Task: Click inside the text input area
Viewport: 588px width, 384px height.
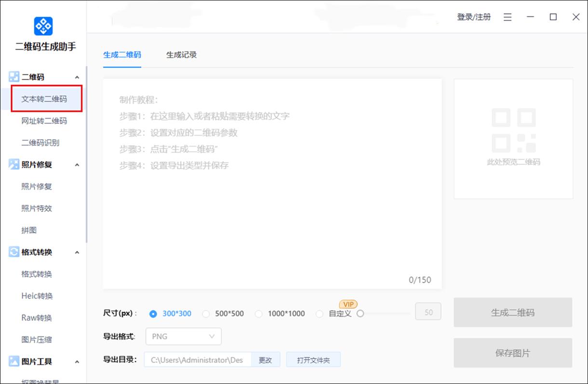Action: [x=271, y=183]
